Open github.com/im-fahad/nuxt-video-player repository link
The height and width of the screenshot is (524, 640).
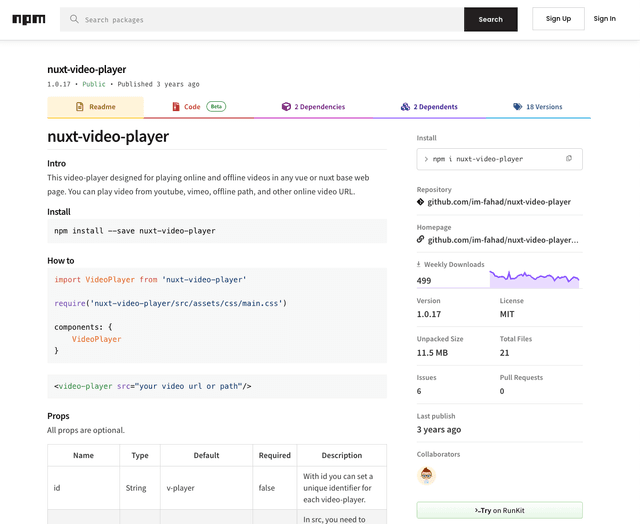499,202
